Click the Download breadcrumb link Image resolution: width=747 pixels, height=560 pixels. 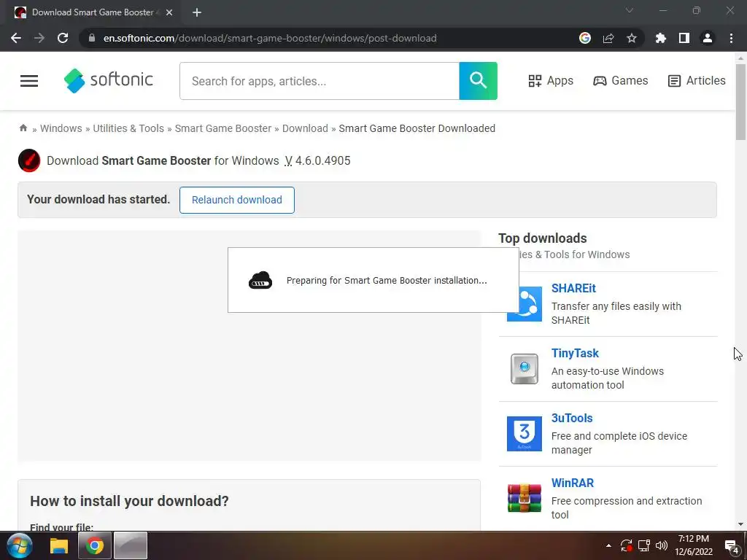pos(305,128)
